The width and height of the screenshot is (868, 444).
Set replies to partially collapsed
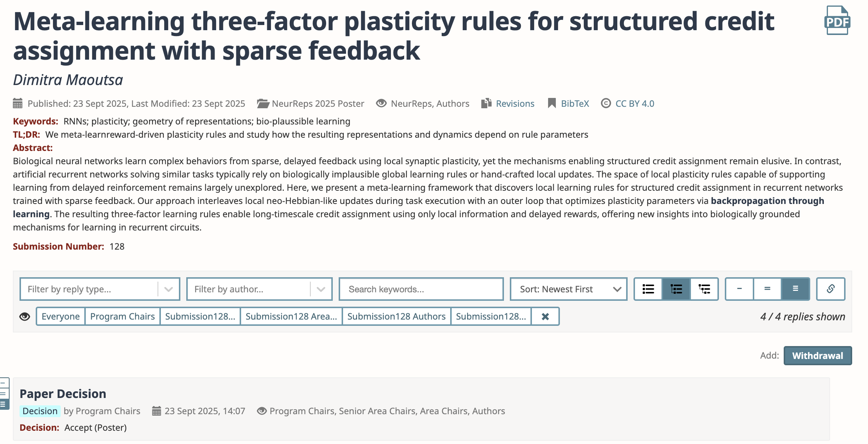click(x=767, y=289)
